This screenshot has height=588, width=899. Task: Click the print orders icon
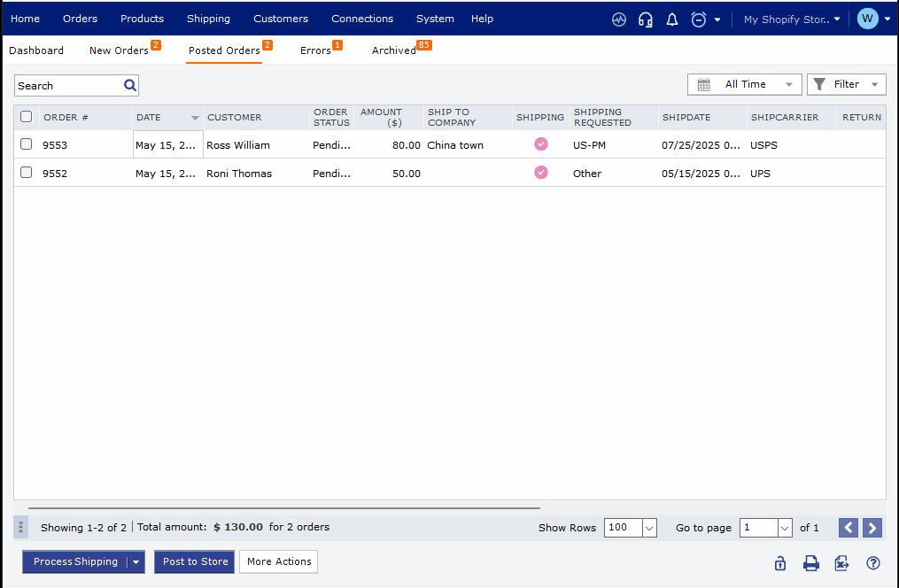pos(810,563)
